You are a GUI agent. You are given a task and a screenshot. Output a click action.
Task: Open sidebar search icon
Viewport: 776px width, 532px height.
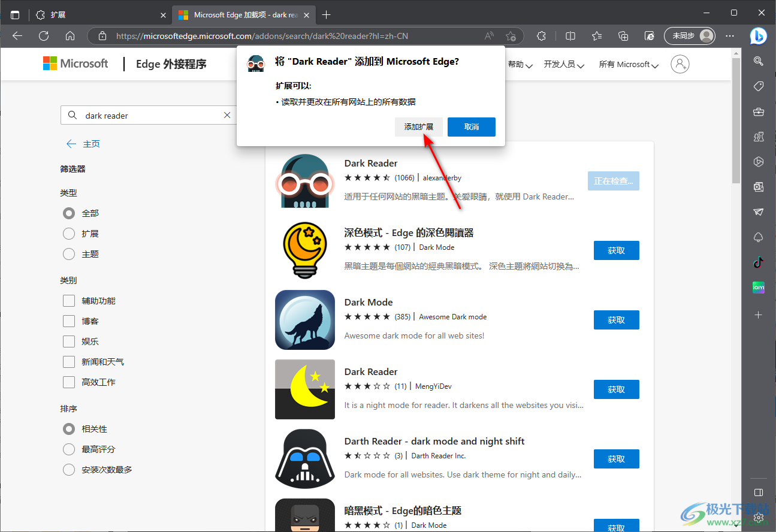(758, 61)
